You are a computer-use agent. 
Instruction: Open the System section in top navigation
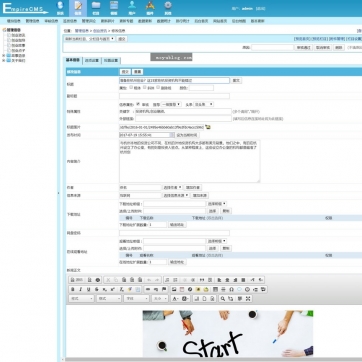[60, 8]
